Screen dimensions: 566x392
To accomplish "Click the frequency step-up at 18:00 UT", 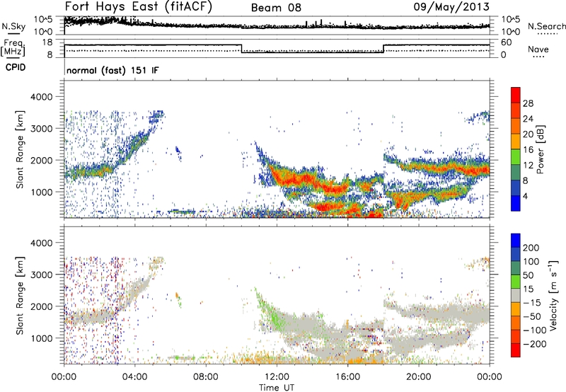I will 383,49.
